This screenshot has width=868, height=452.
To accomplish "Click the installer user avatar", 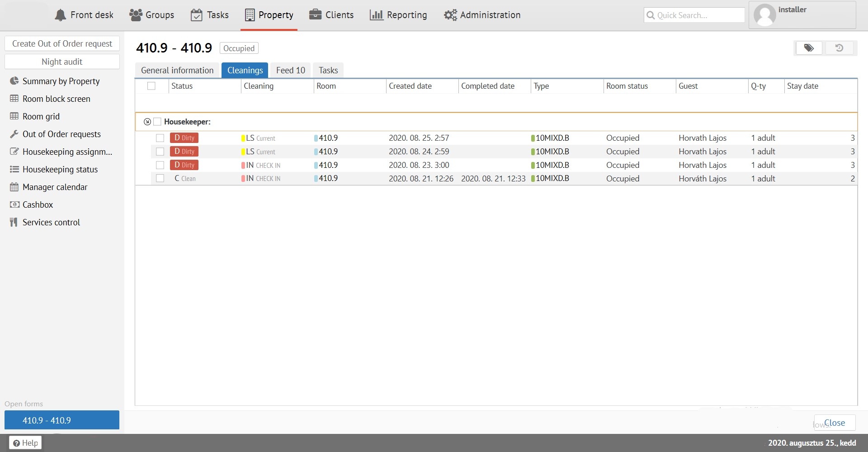I will click(x=765, y=15).
